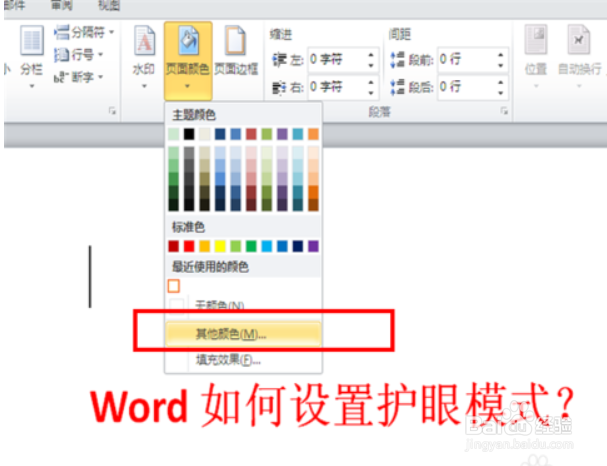This screenshot has height=466, width=607.
Task: Pick the bright red standard color
Action: pos(189,246)
